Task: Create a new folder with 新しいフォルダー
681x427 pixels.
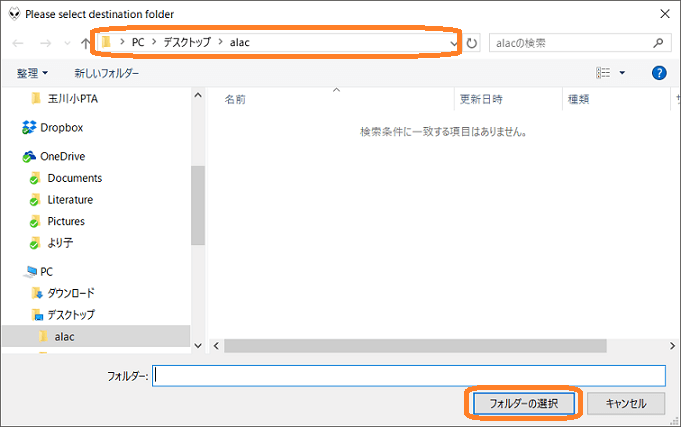Action: click(x=106, y=73)
